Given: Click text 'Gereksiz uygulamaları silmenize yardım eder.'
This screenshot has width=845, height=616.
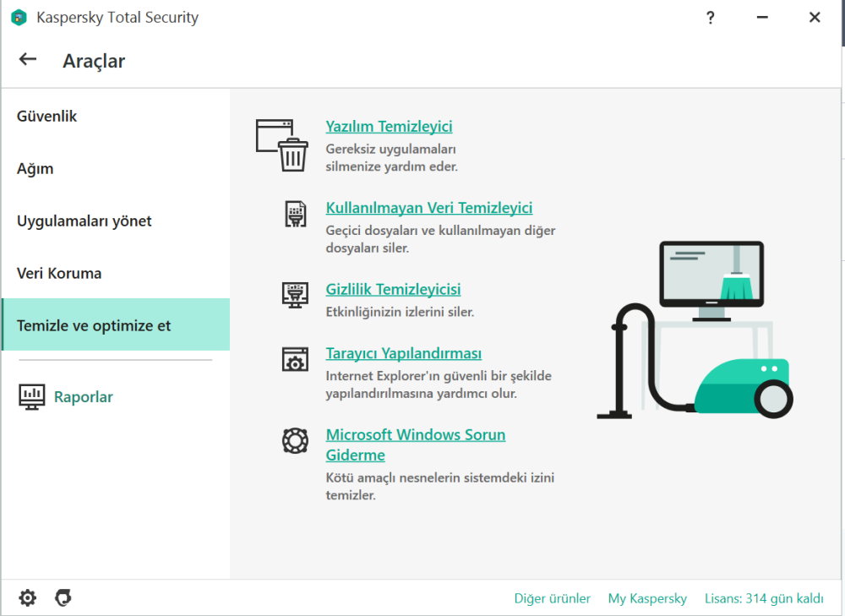Looking at the screenshot, I should (x=392, y=158).
